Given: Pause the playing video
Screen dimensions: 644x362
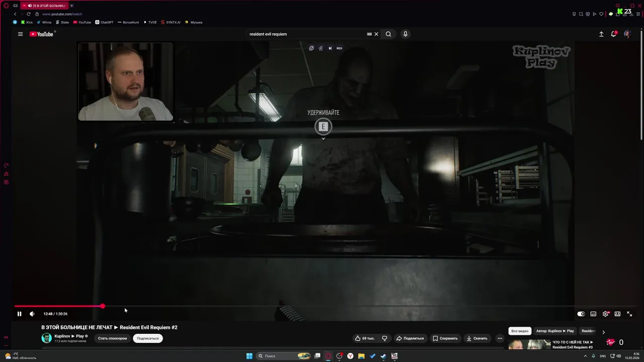Looking at the screenshot, I should tap(19, 314).
